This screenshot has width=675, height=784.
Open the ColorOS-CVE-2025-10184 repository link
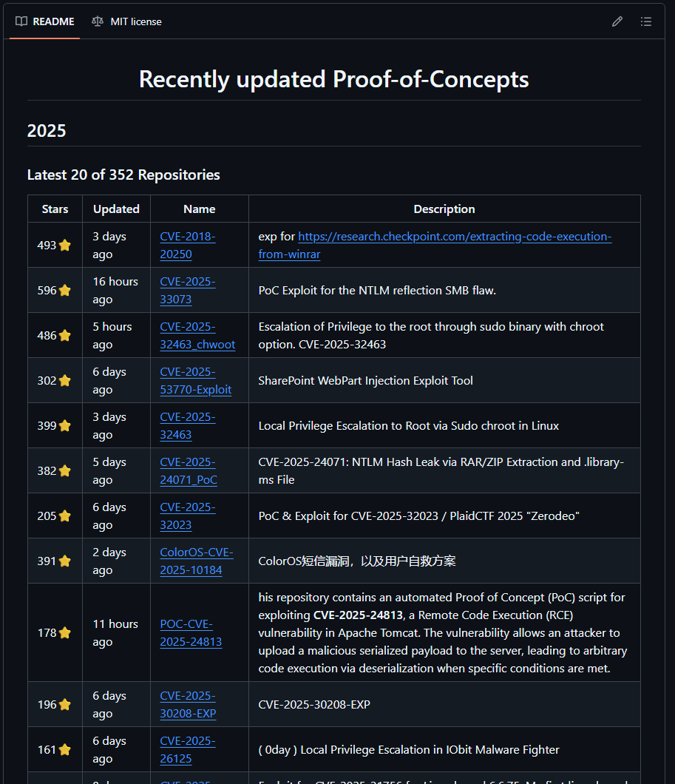[196, 561]
